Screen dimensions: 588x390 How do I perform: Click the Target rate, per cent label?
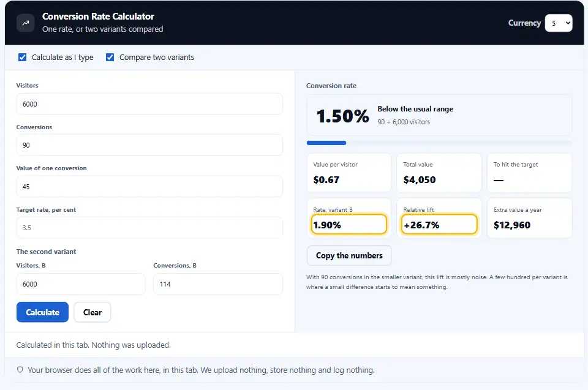pyautogui.click(x=46, y=209)
